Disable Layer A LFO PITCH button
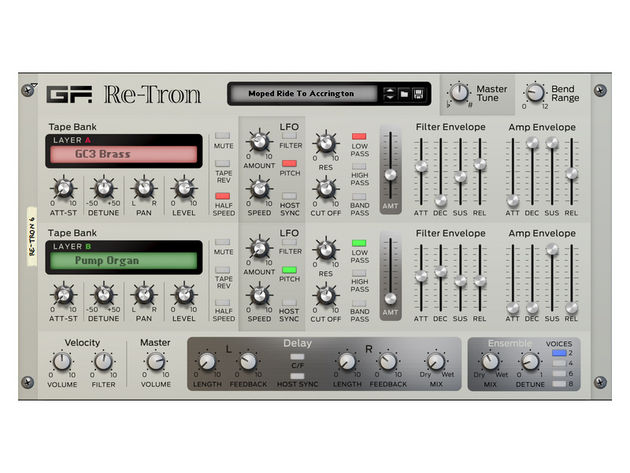Image resolution: width=630 pixels, height=473 pixels. point(289,163)
